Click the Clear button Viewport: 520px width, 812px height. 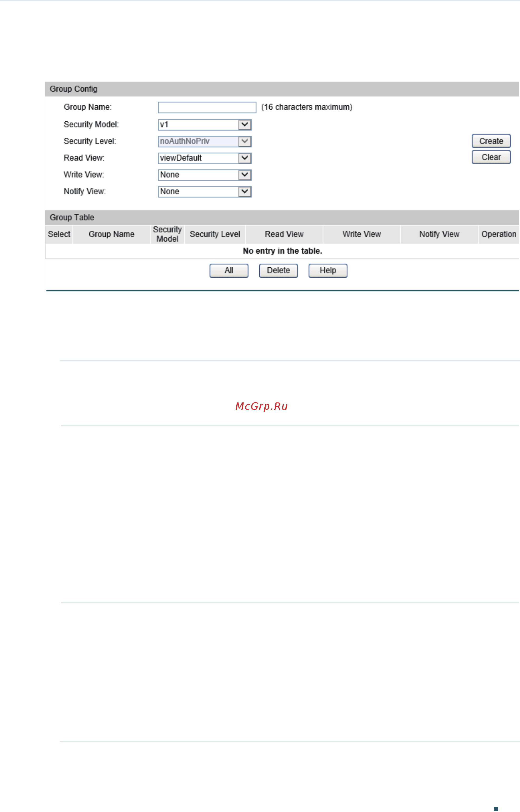pyautogui.click(x=491, y=157)
